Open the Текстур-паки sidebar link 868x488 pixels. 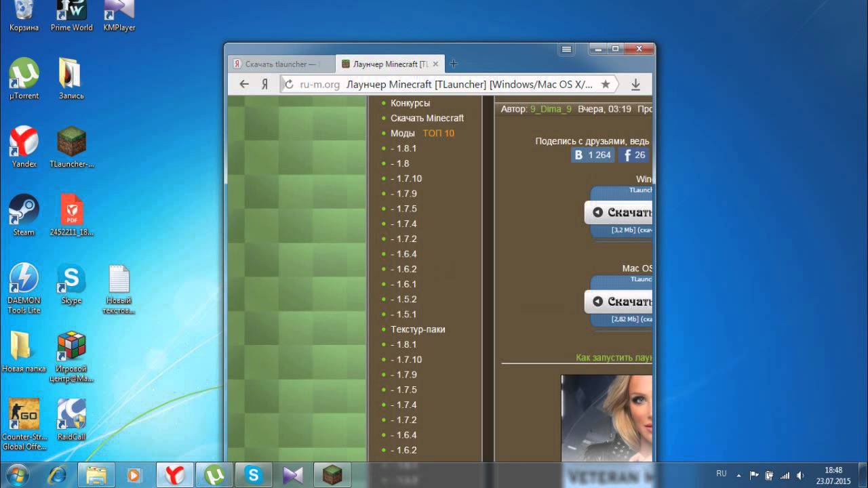pos(418,329)
